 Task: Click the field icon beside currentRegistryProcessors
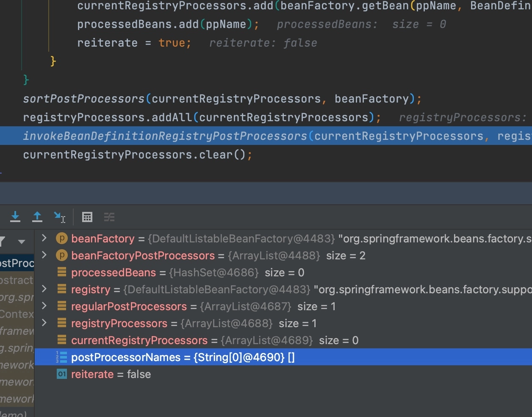pos(62,340)
